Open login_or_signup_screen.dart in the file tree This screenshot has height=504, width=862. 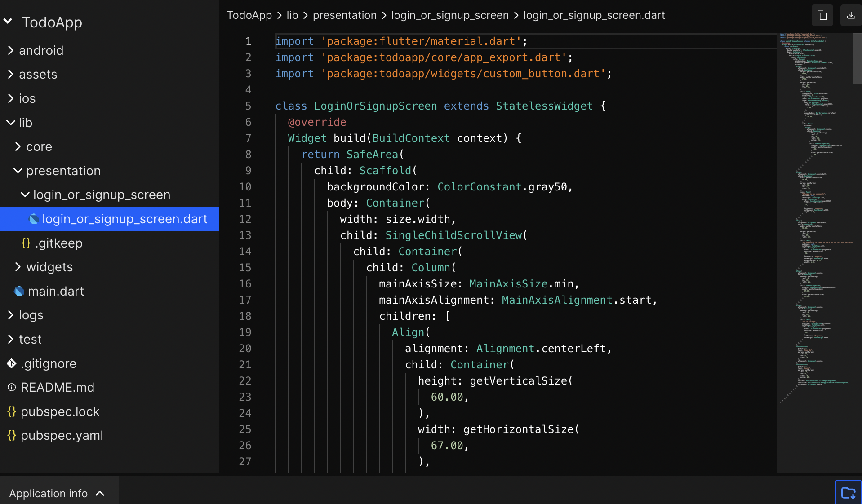[110, 219]
